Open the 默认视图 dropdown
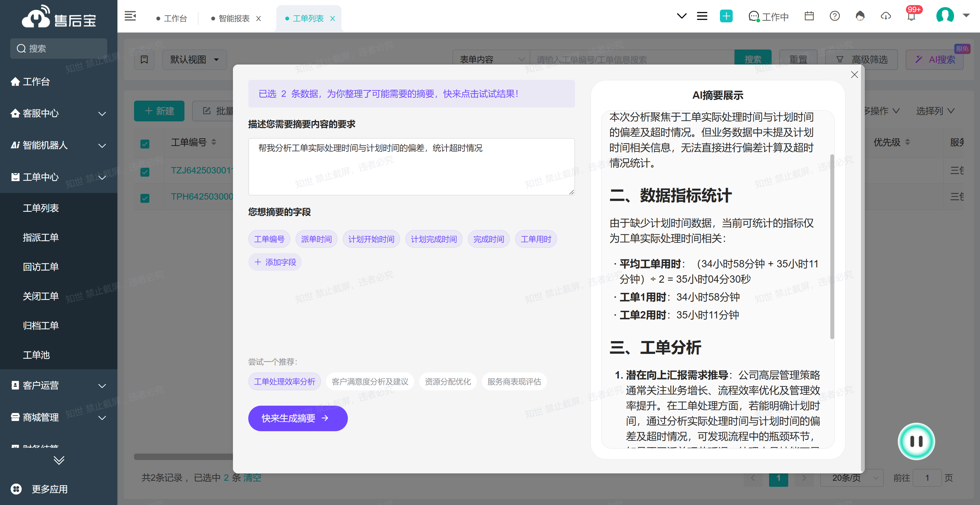 click(194, 59)
